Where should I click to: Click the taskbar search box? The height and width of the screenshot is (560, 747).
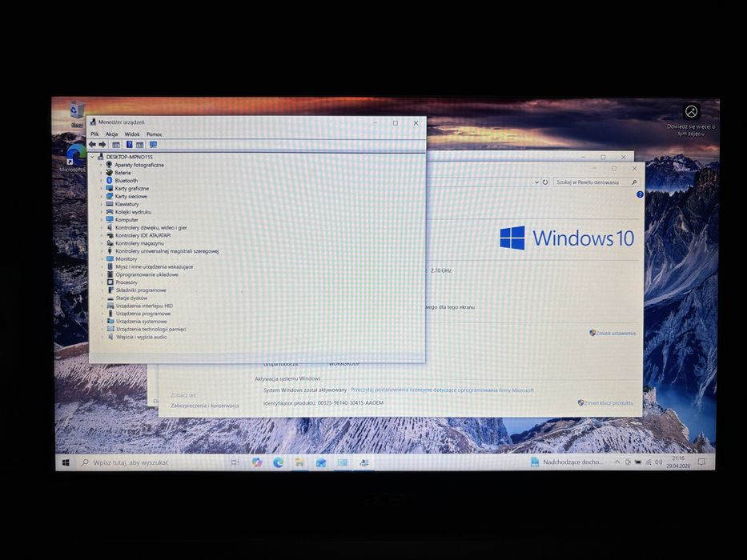(149, 462)
